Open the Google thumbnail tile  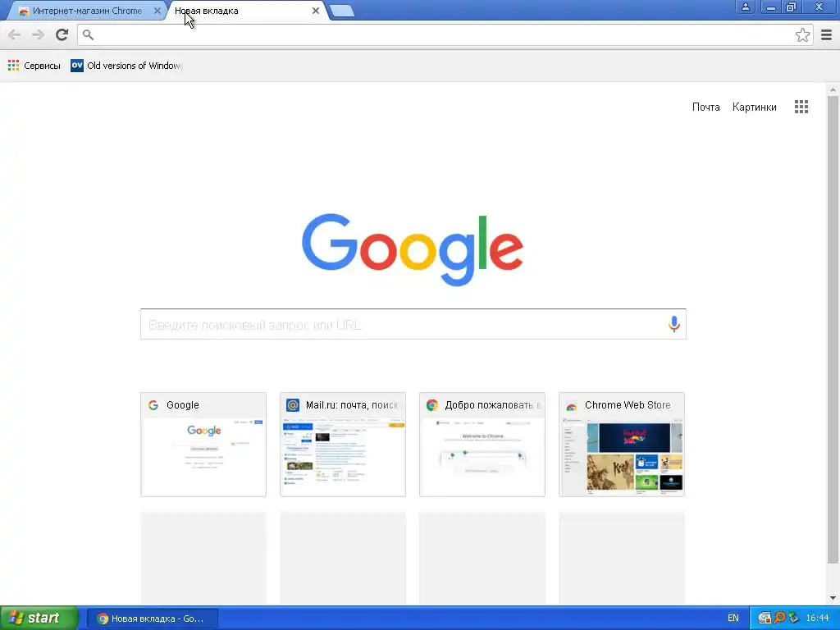(x=203, y=444)
